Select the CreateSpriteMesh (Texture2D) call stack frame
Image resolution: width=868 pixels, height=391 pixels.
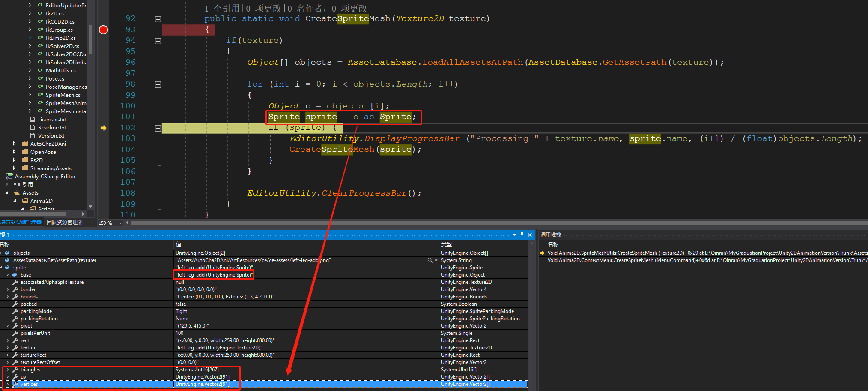coord(707,253)
